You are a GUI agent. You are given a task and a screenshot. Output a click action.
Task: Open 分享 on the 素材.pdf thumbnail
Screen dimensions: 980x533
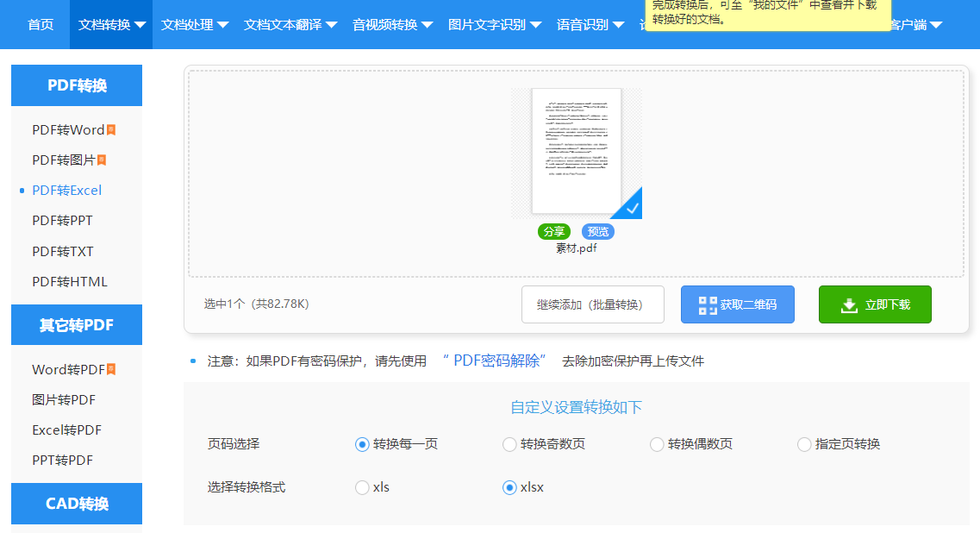pos(554,231)
